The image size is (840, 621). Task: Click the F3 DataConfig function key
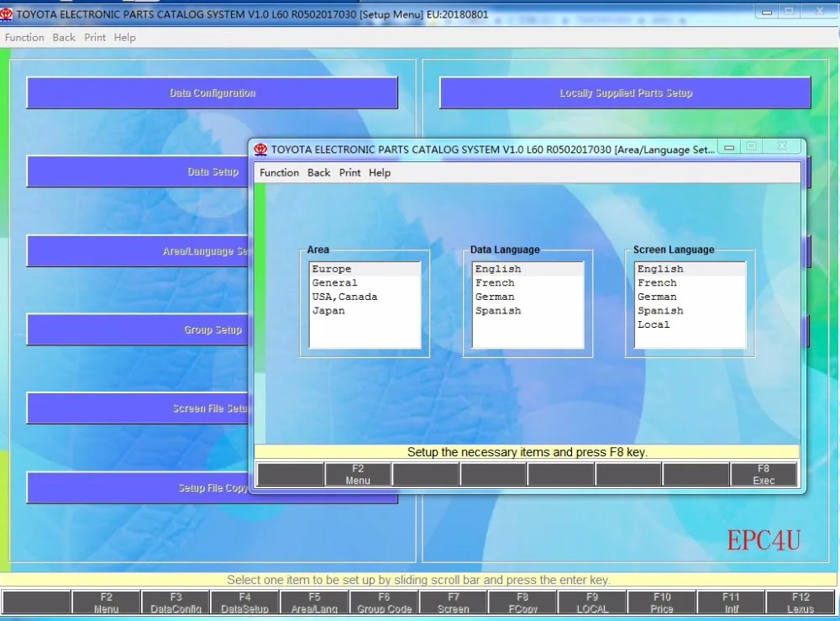click(x=176, y=603)
